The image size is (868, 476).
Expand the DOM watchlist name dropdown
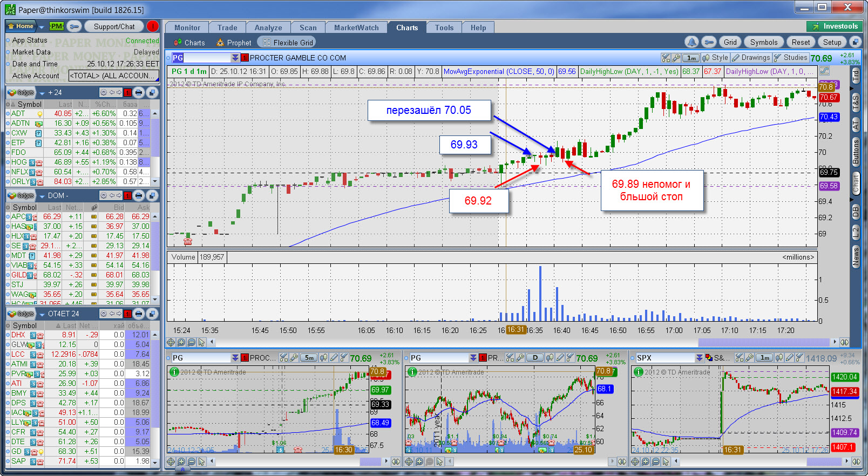coord(42,196)
